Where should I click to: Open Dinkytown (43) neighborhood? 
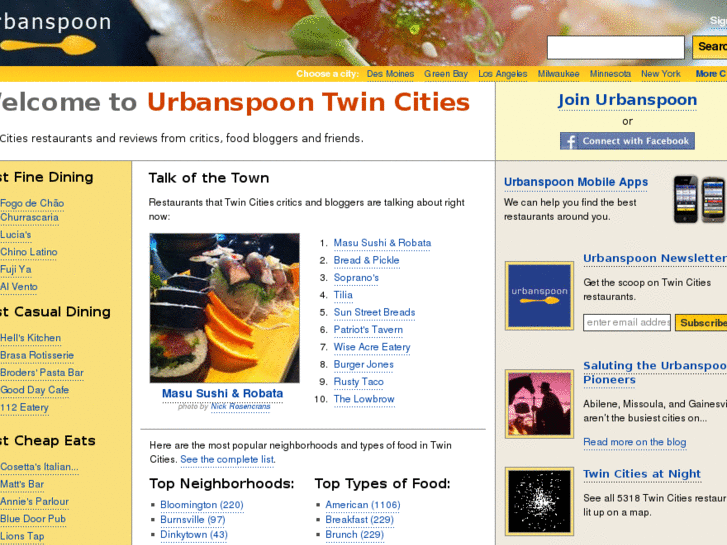(194, 535)
